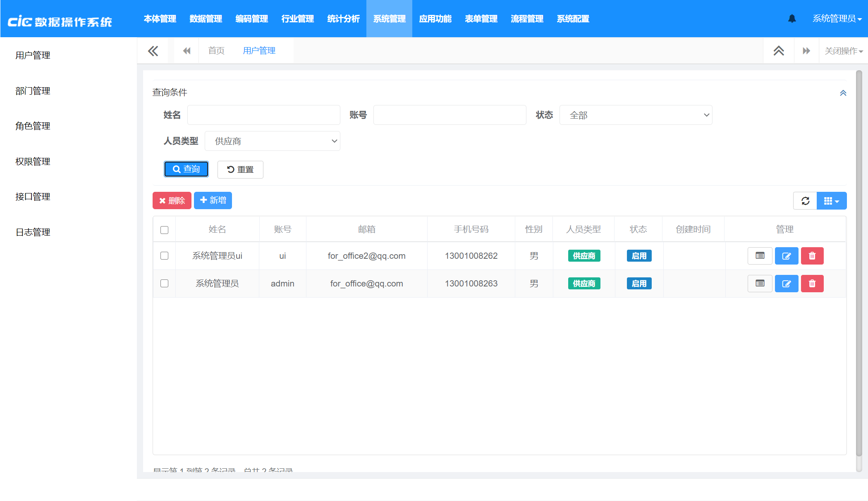868x501 pixels.
Task: Click the 姓名 input field
Action: pos(263,115)
